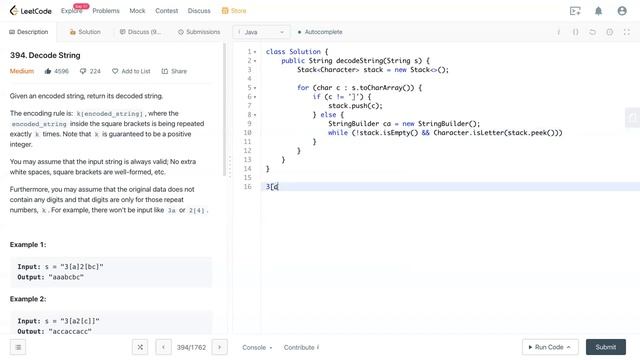Expand the Console dropdown

click(257, 347)
